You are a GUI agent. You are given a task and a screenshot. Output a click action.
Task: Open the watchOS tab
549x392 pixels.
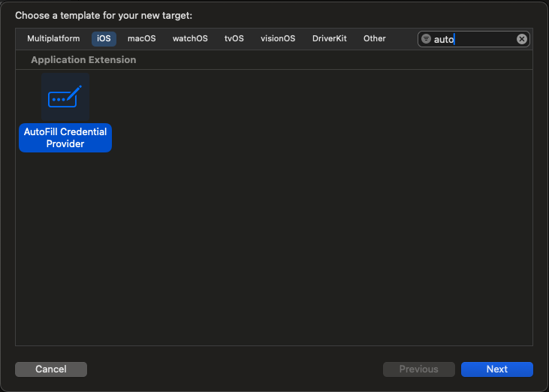[x=190, y=38]
